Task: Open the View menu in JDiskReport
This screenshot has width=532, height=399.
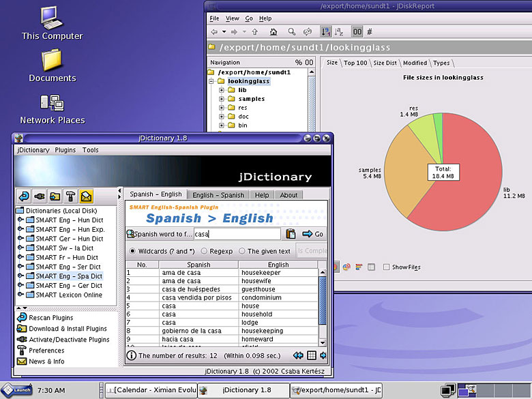Action: (233, 18)
